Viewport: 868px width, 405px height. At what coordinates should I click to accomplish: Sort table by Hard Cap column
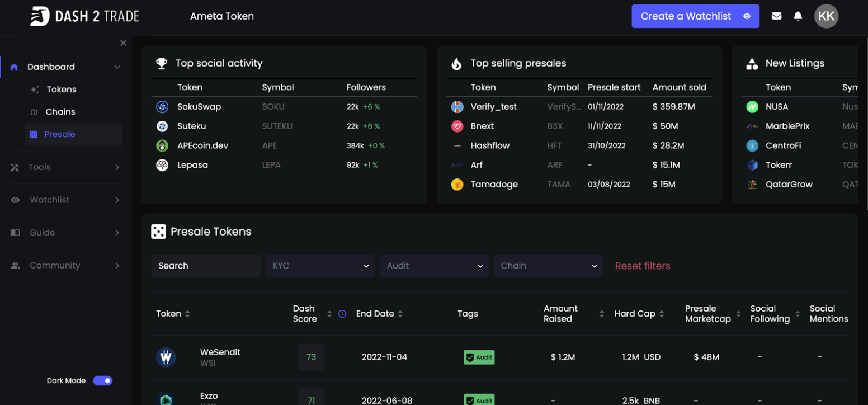tap(662, 314)
